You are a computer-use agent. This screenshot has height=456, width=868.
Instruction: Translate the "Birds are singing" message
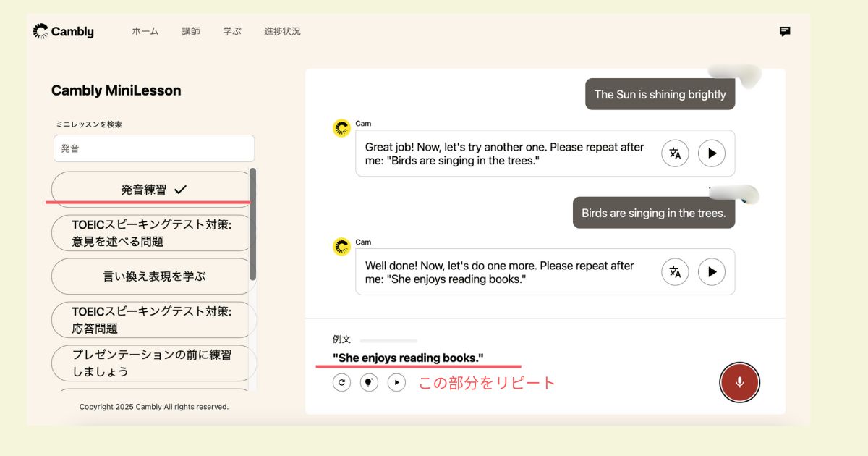coord(675,153)
